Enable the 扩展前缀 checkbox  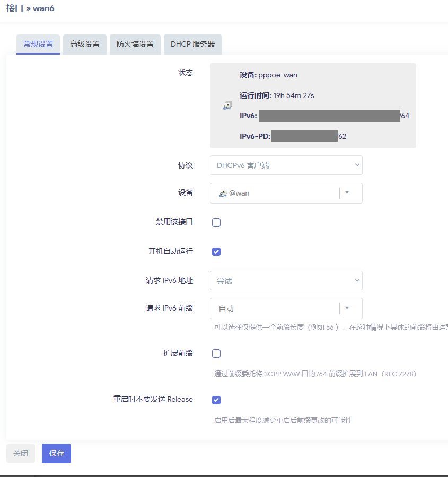coord(216,354)
